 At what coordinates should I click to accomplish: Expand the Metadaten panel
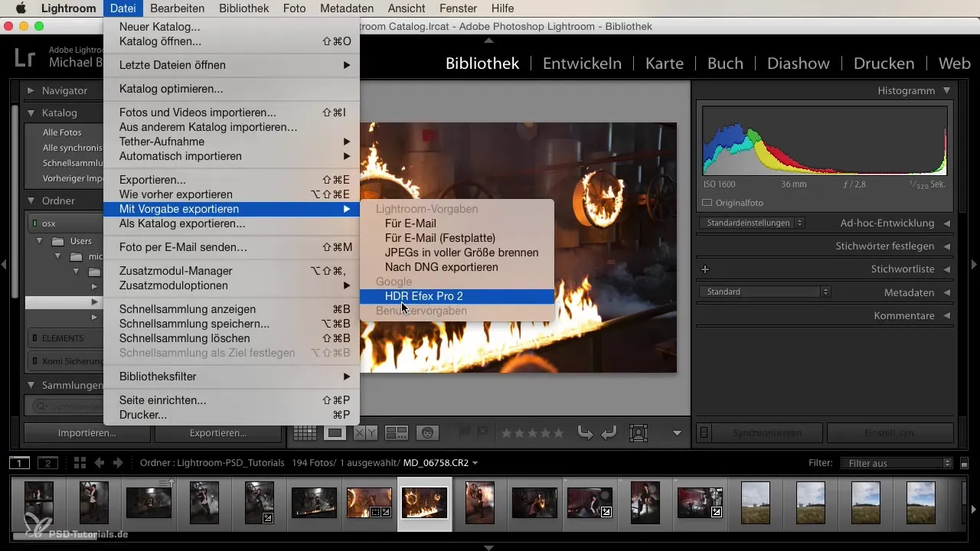(947, 292)
